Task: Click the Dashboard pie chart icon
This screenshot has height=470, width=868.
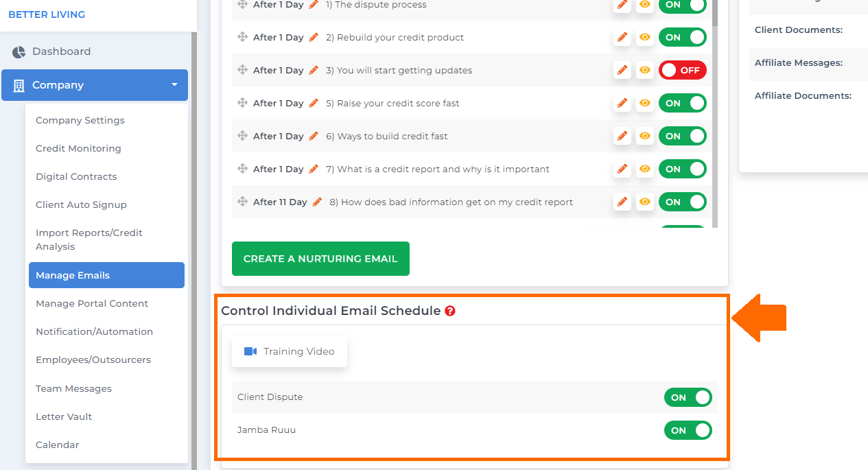Action: pos(19,51)
